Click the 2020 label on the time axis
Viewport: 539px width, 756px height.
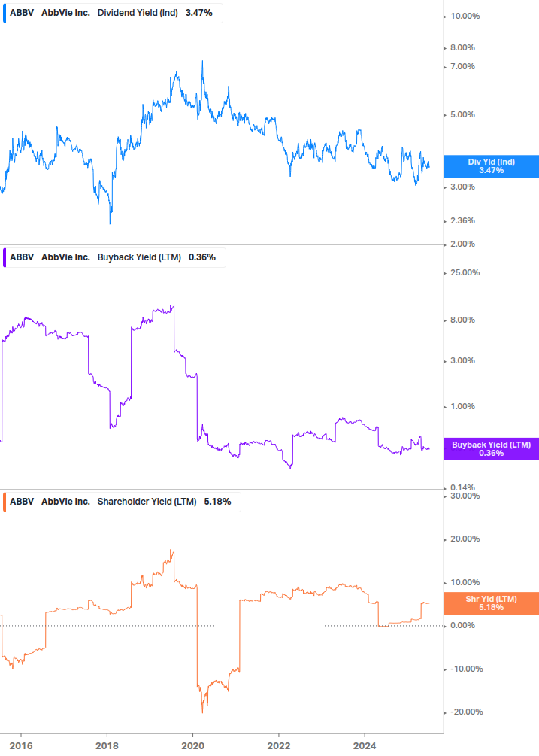point(192,746)
